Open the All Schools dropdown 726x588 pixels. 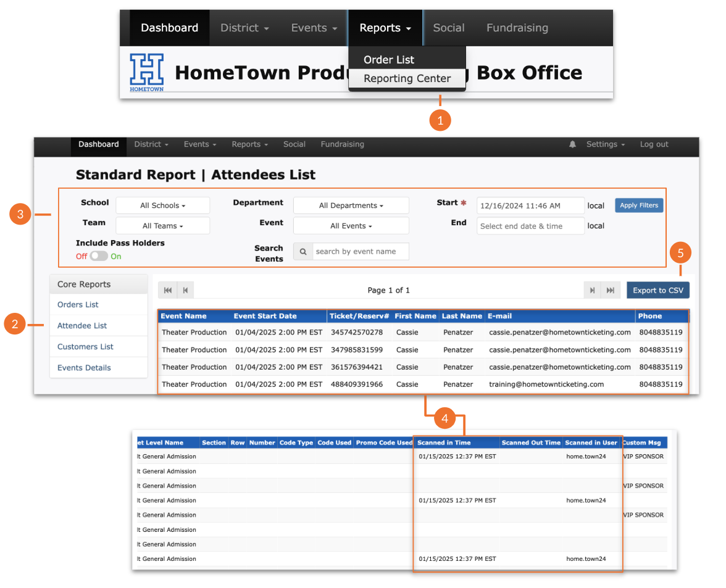162,205
